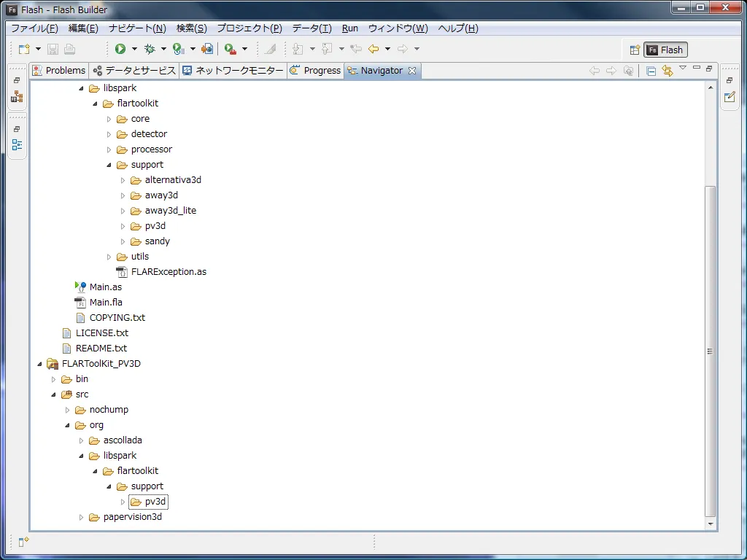747x560 pixels.
Task: Launch the Profile toolbar icon
Action: pos(179,49)
